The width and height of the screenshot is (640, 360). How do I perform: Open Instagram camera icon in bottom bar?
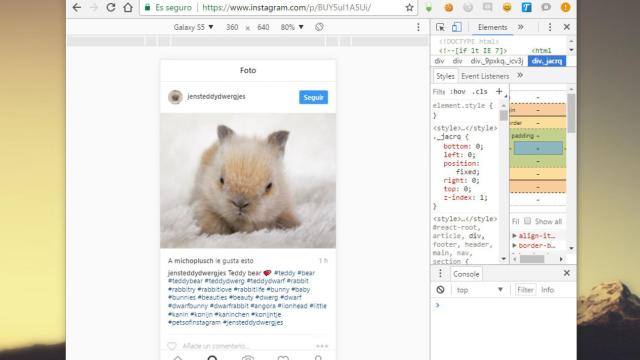pyautogui.click(x=248, y=358)
